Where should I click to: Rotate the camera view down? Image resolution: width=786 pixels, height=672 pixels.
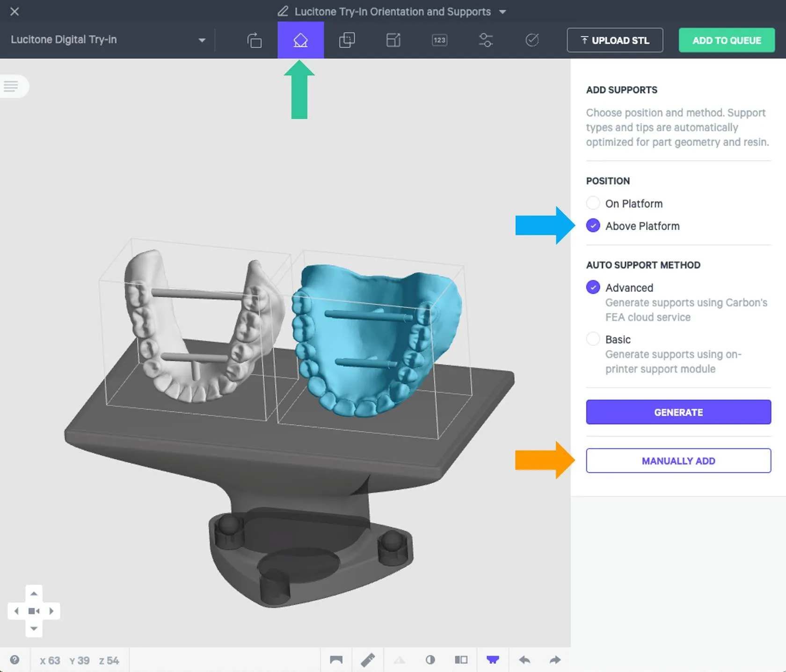coord(34,628)
